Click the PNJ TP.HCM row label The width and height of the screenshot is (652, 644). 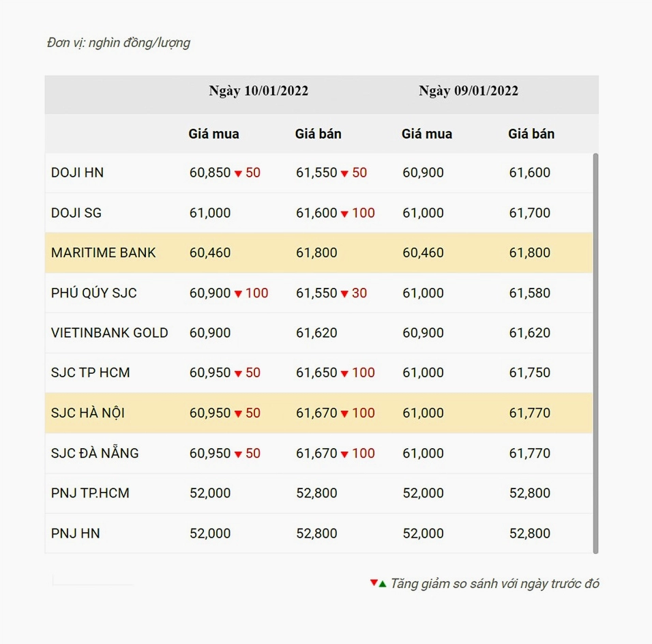pos(90,493)
